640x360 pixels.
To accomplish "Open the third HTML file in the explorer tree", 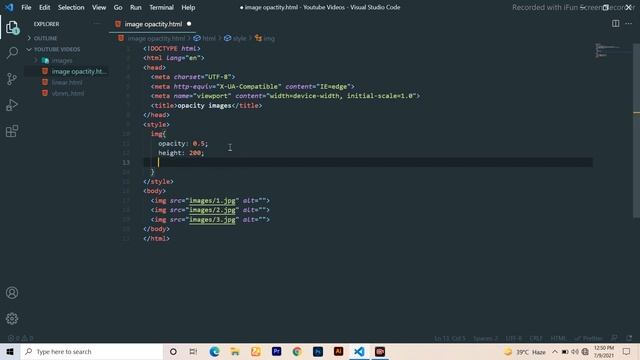I will tap(68, 93).
